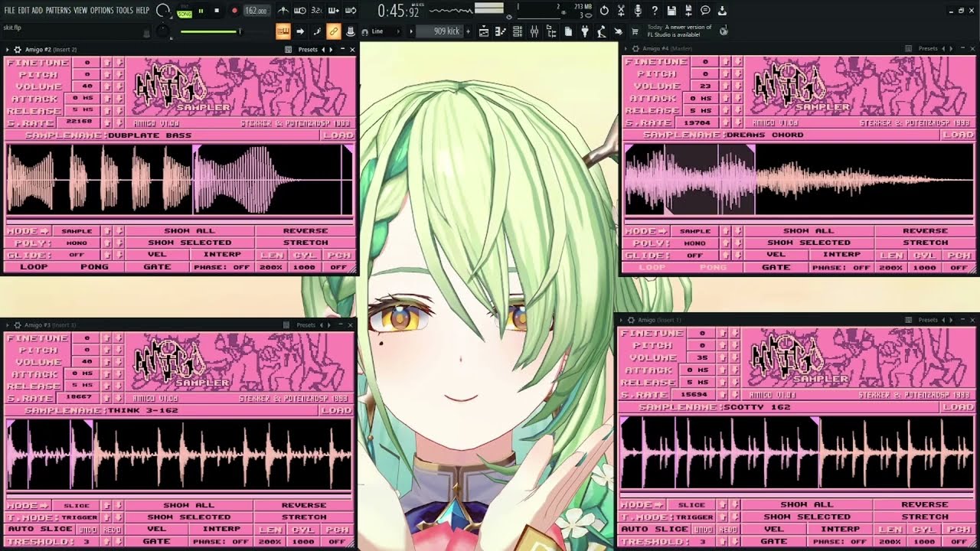The image size is (980, 551).
Task: Toggle the countdown before recording icon
Action: [x=317, y=11]
